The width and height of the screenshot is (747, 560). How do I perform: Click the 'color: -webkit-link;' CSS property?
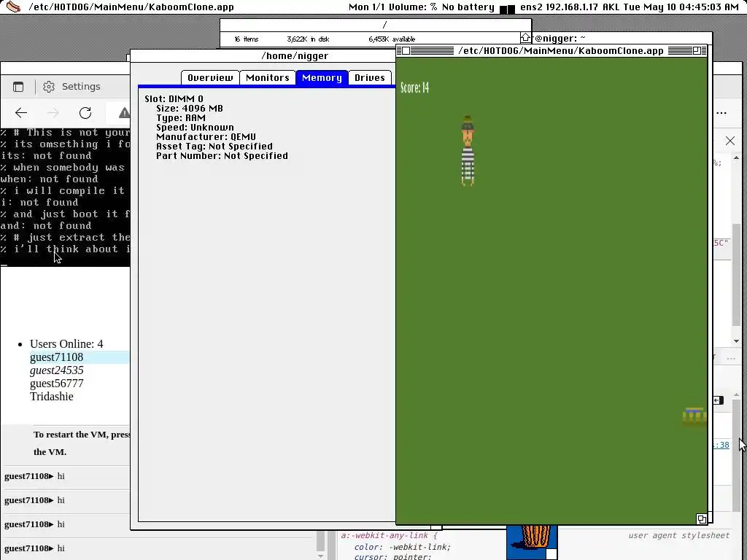402,547
